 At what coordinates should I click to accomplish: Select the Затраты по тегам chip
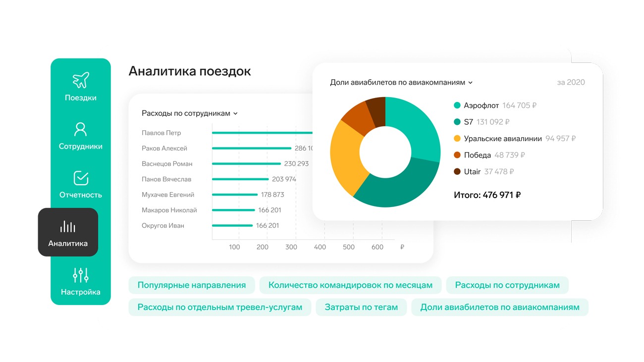click(361, 307)
